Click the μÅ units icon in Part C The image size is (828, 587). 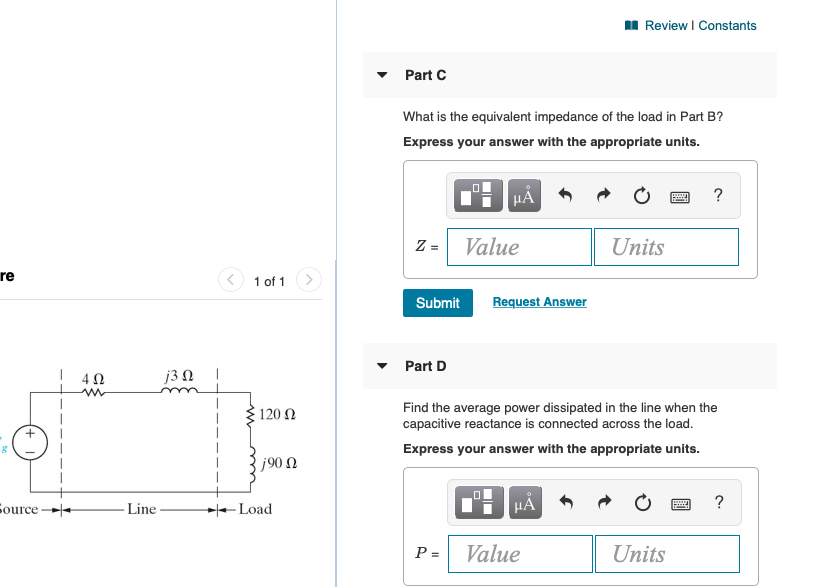click(x=523, y=195)
